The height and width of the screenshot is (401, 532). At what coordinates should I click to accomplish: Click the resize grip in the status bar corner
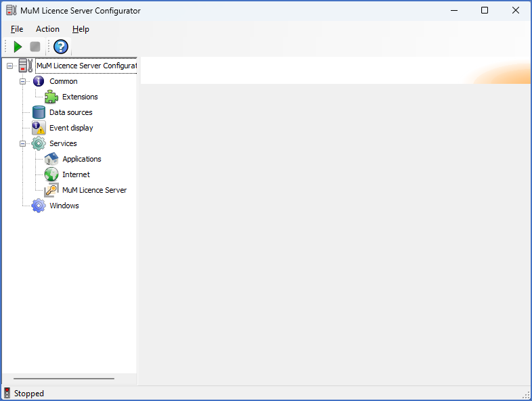click(526, 395)
